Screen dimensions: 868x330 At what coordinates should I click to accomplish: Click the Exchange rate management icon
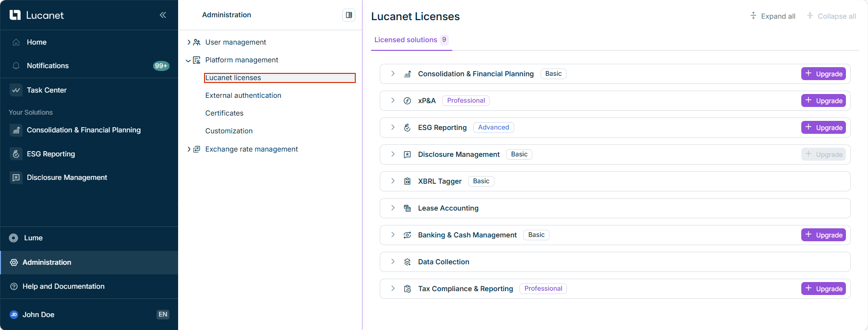(197, 149)
